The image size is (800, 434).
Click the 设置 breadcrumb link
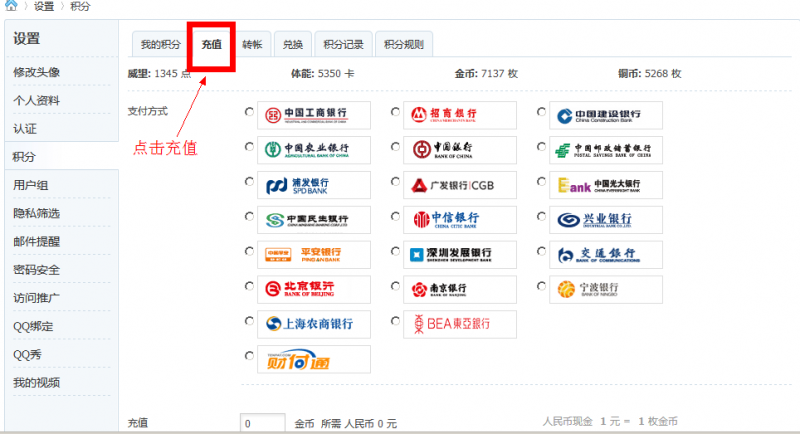tap(44, 7)
